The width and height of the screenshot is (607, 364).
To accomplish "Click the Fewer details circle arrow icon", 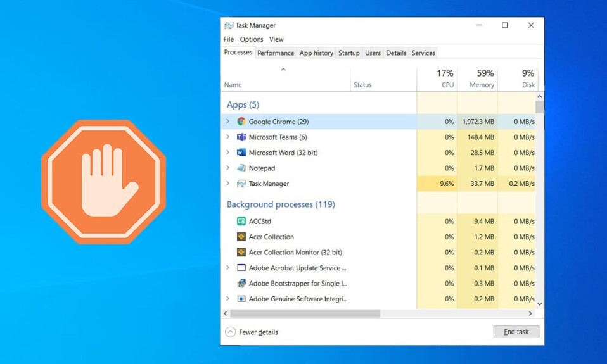I will [231, 332].
